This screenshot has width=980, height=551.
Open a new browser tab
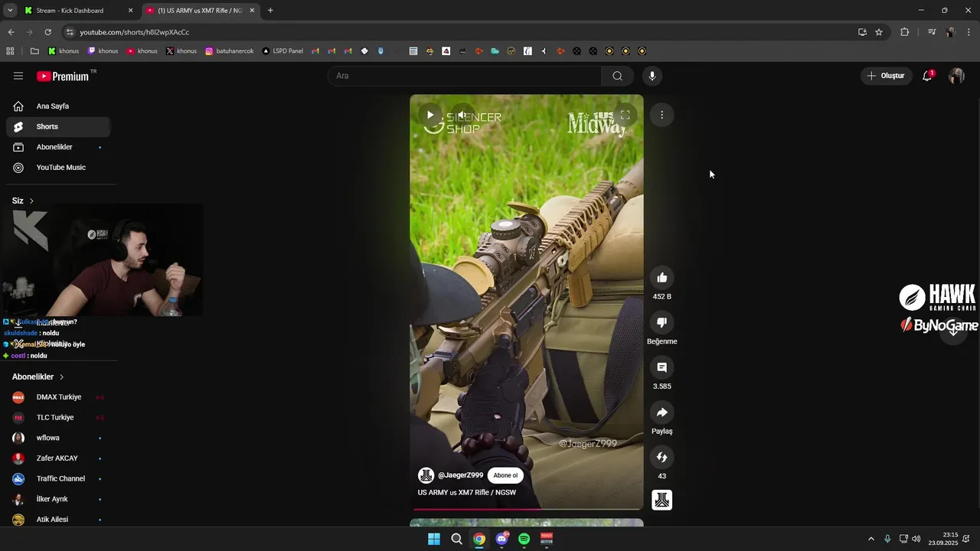270,11
